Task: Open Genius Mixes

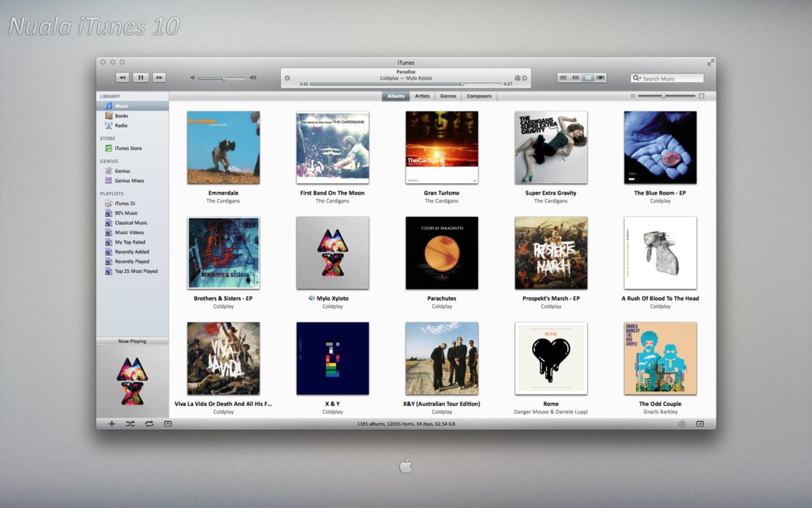Action: tap(133, 180)
